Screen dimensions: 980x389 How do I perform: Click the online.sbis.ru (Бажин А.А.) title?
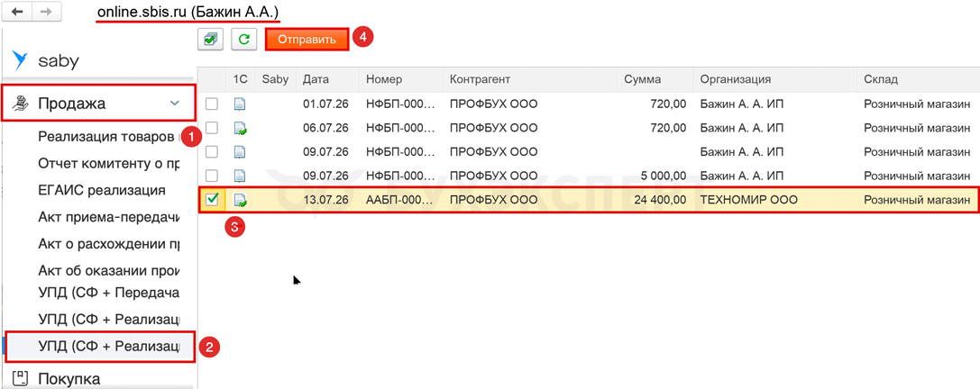[188, 12]
